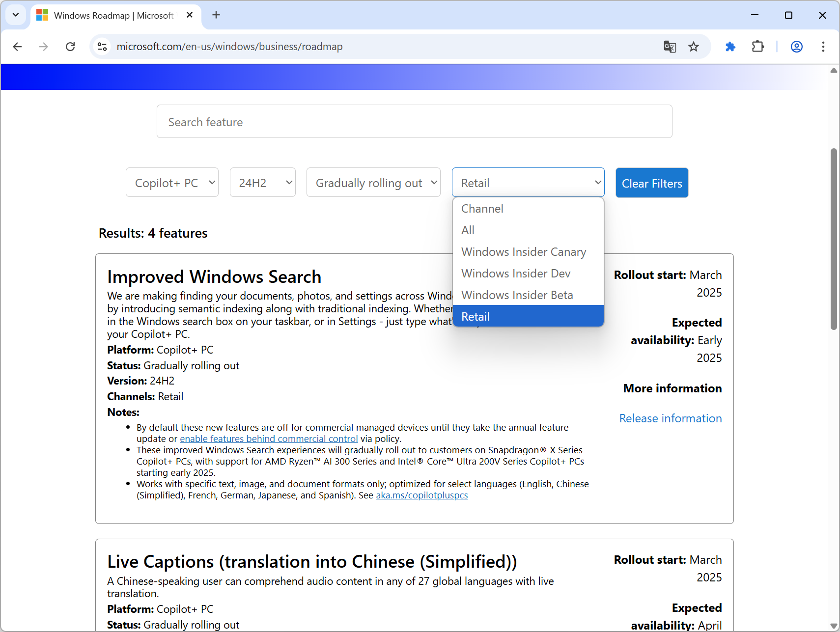Open the tab search dropdown

tap(16, 15)
